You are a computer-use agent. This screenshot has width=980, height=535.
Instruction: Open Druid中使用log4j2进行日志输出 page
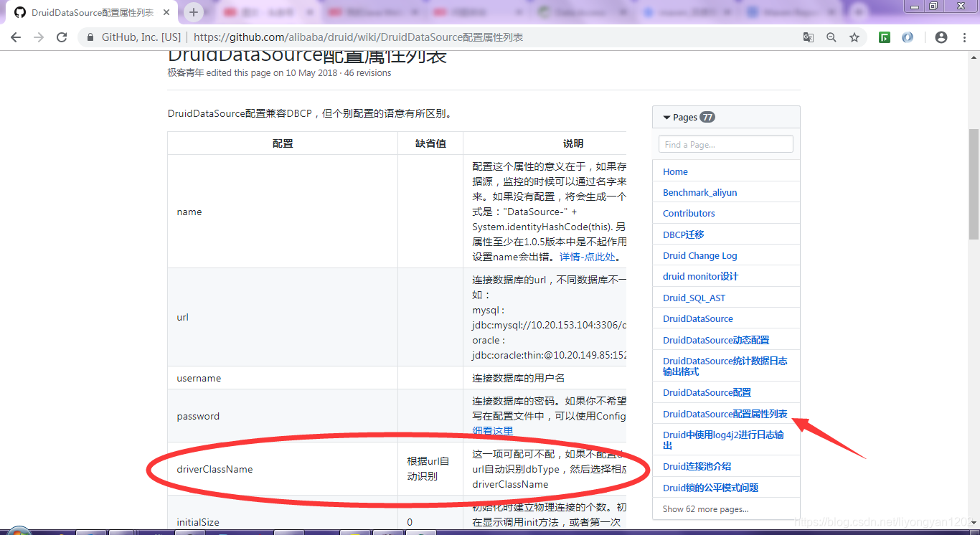coord(723,440)
